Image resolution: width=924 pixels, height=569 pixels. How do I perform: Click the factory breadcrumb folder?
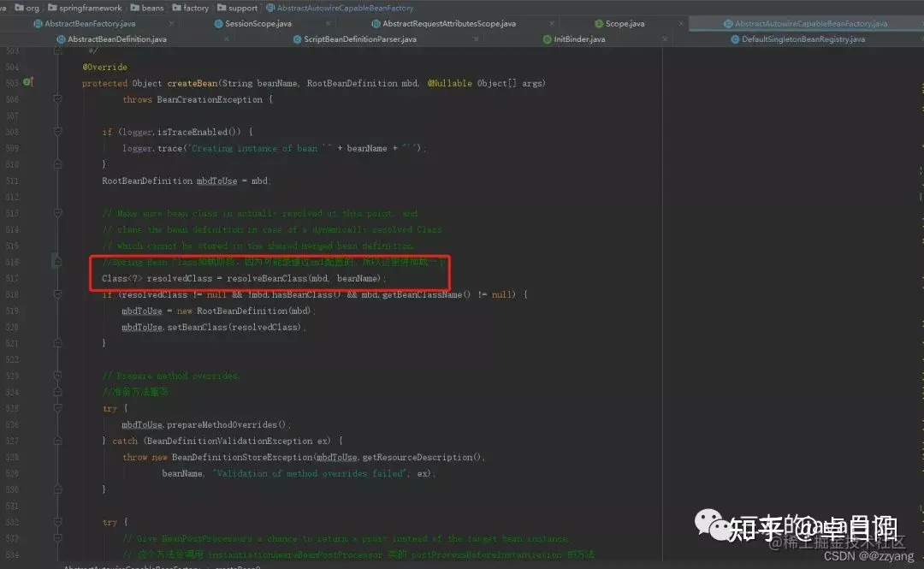(190, 8)
